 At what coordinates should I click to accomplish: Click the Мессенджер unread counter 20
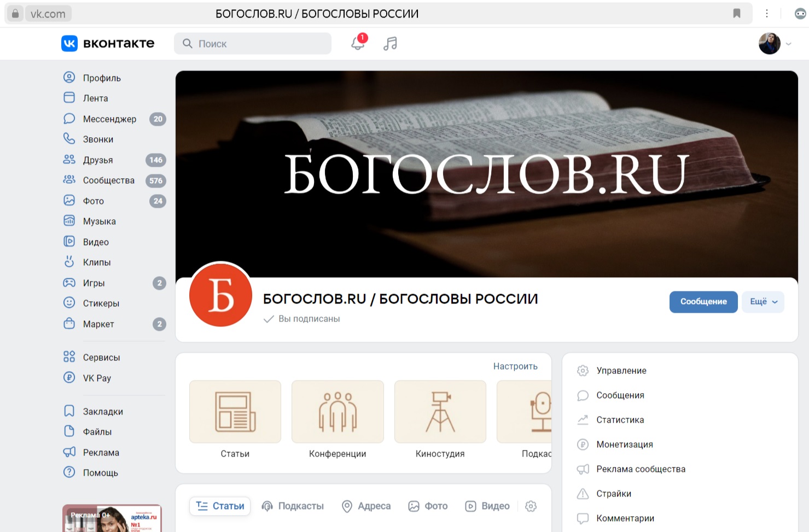pyautogui.click(x=158, y=119)
